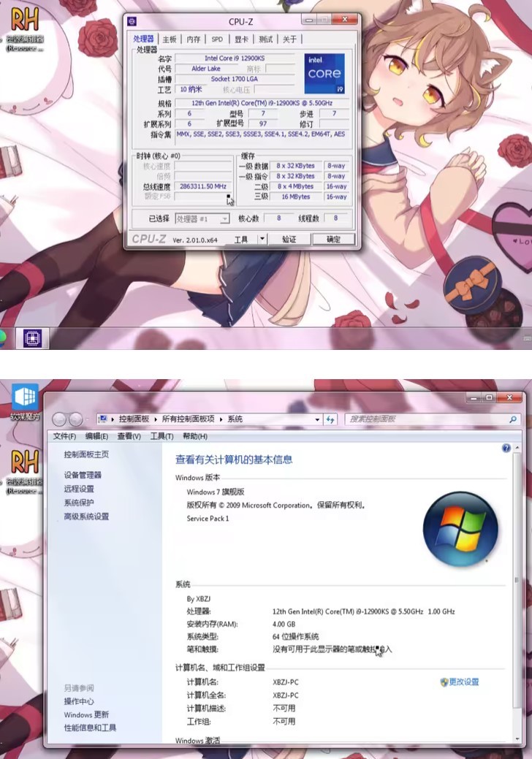Viewport: 532px width, 759px height.
Task: Expand the address bar history dropdown arrow
Action: (x=317, y=419)
